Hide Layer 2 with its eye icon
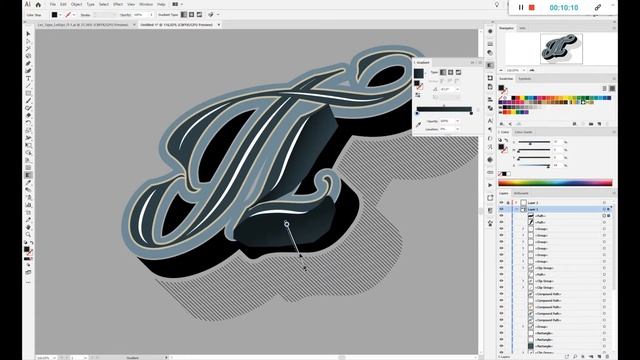The width and height of the screenshot is (640, 360). click(502, 202)
